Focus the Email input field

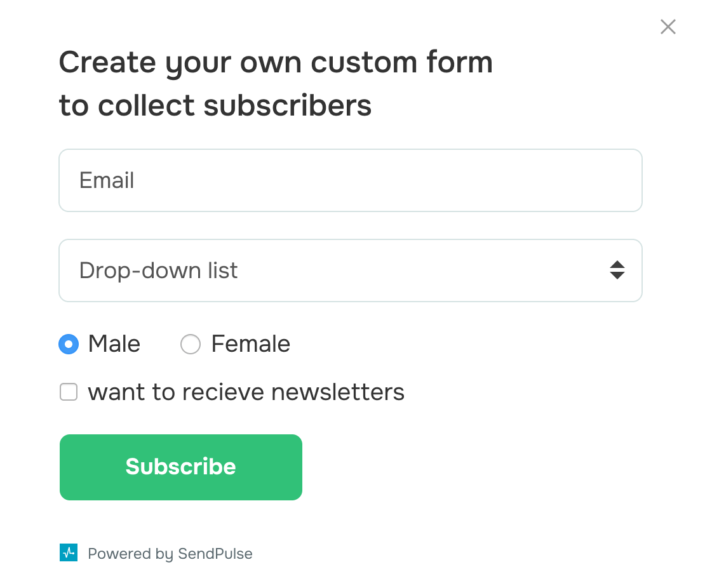(x=350, y=180)
